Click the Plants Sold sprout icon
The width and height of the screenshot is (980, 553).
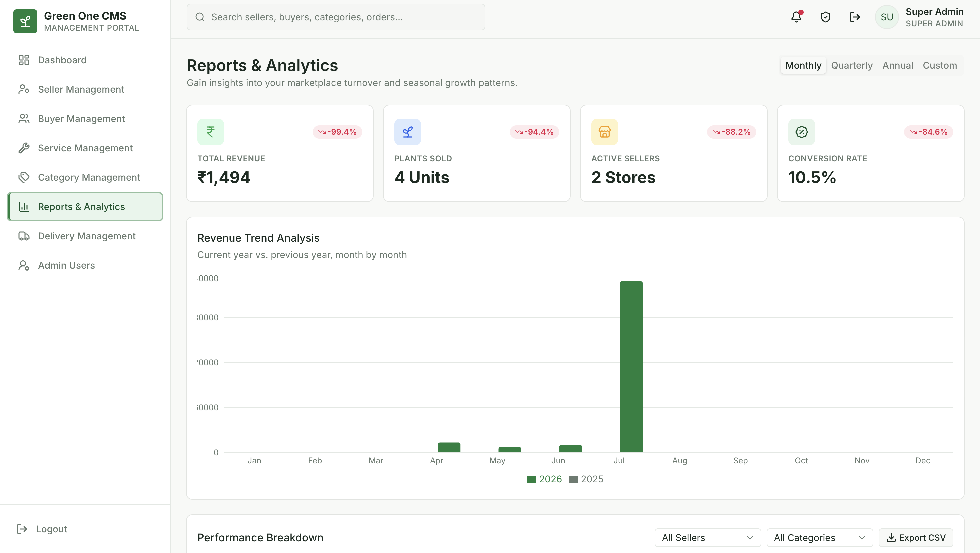407,132
